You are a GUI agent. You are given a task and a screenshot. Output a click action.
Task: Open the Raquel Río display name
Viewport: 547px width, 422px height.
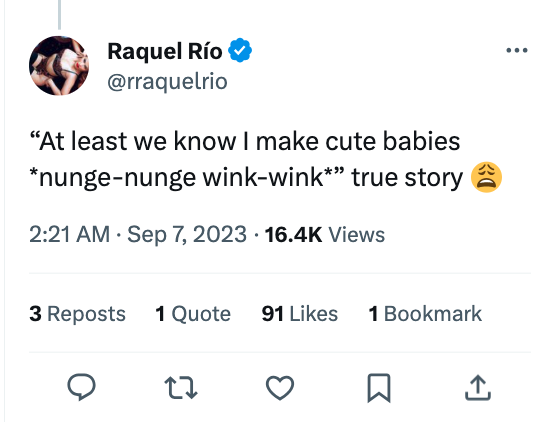[165, 51]
